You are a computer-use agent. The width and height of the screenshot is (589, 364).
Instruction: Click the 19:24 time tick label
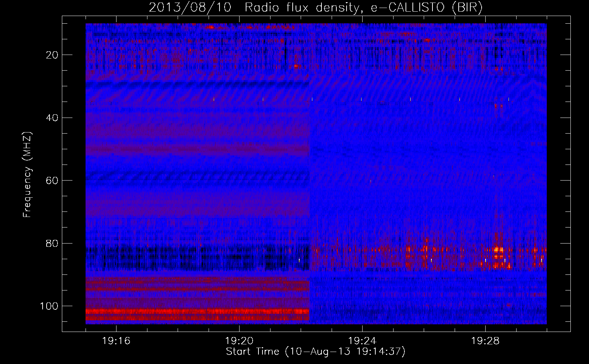coord(362,341)
